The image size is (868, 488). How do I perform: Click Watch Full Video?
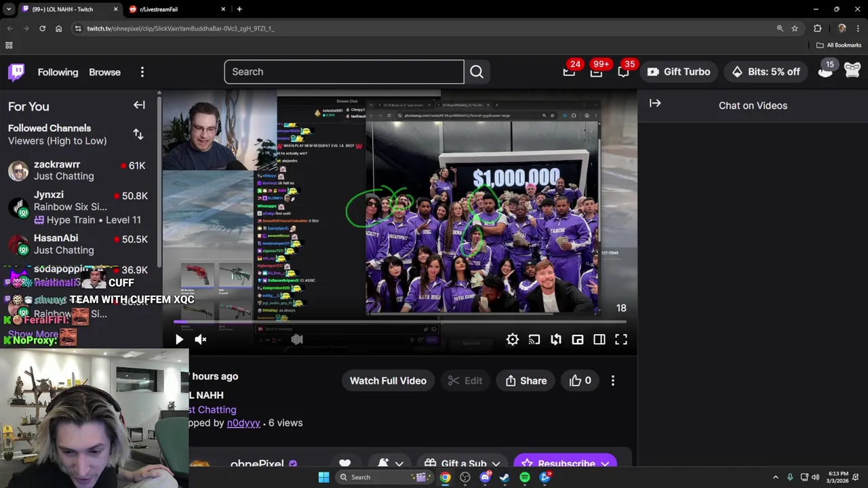coord(388,380)
